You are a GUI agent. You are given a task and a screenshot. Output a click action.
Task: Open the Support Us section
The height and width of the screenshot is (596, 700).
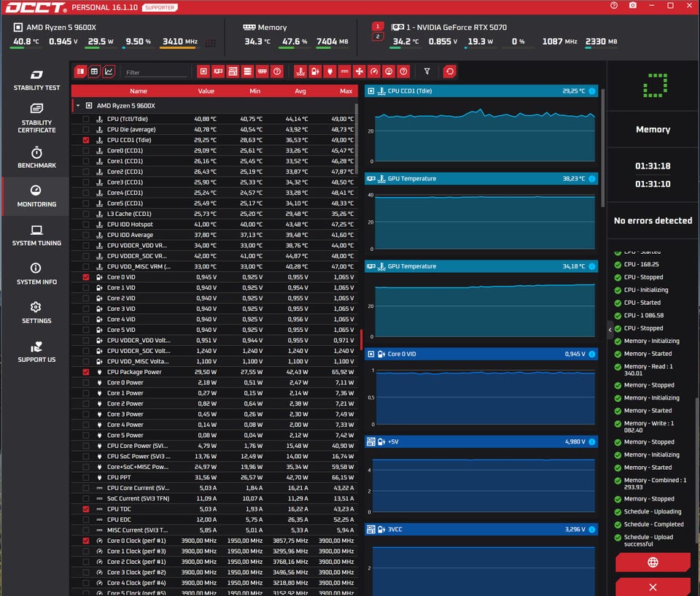(36, 352)
